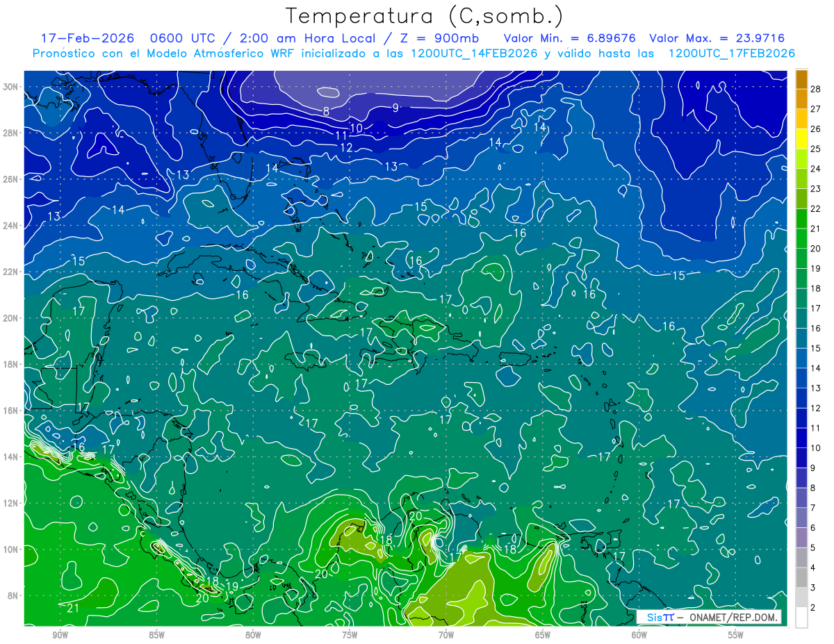Click the 70W longitude axis label

point(446,635)
